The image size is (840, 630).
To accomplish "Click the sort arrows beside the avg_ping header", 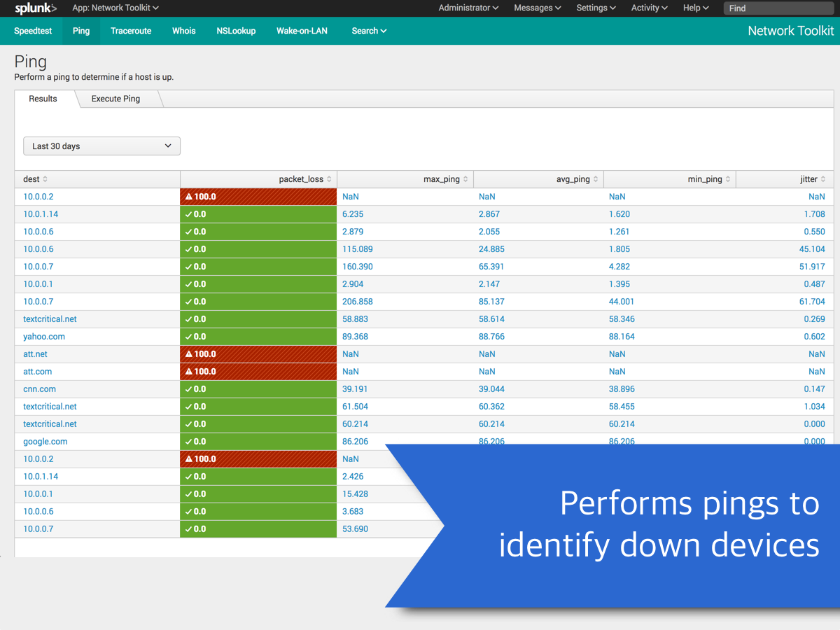I will 596,179.
